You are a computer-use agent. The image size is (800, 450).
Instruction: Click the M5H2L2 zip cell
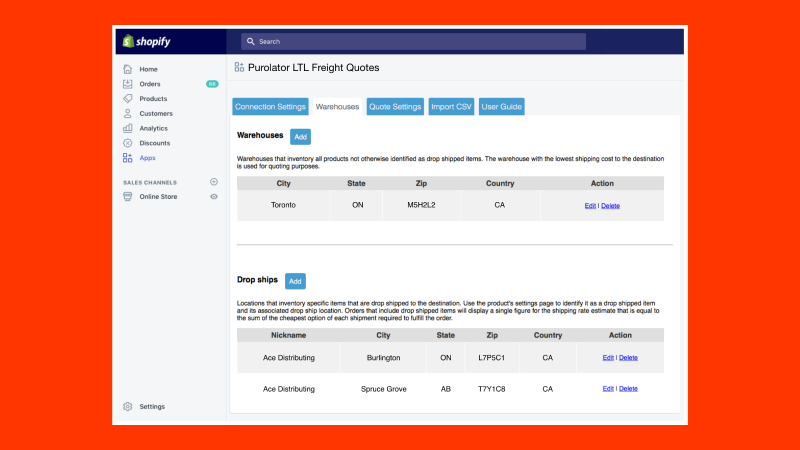point(421,205)
